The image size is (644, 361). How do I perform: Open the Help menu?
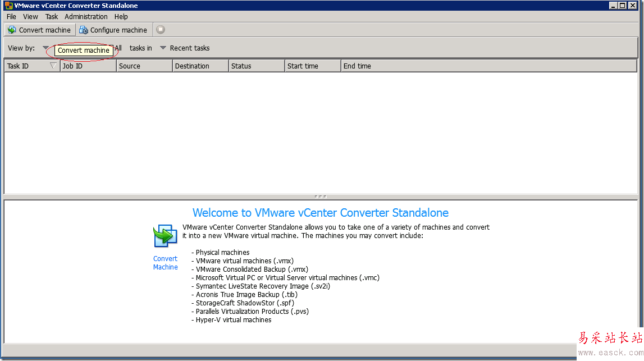click(121, 17)
